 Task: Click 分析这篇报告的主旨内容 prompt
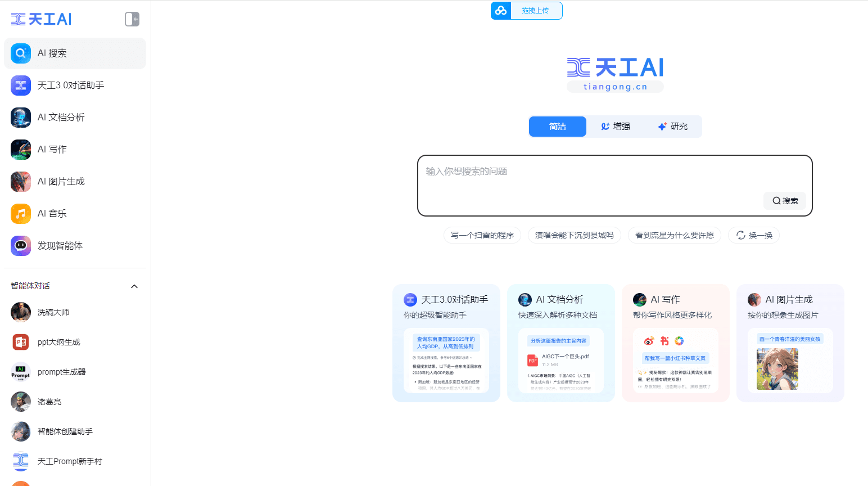tap(558, 341)
